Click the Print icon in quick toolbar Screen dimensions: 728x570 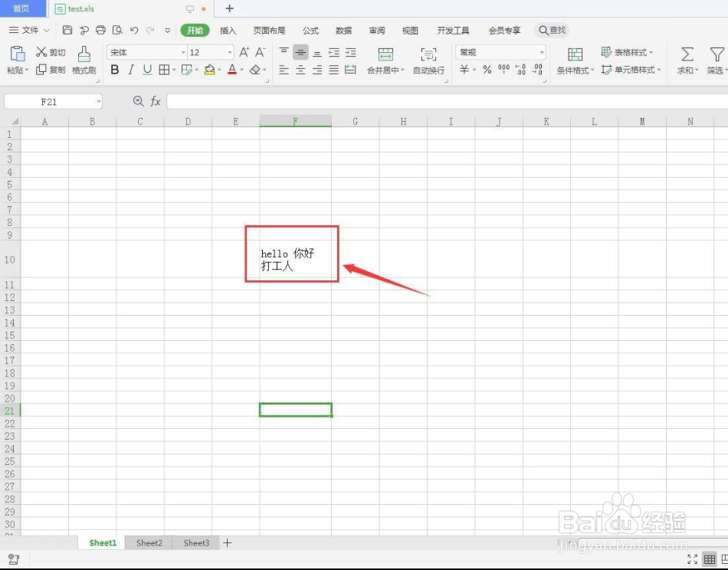100,30
